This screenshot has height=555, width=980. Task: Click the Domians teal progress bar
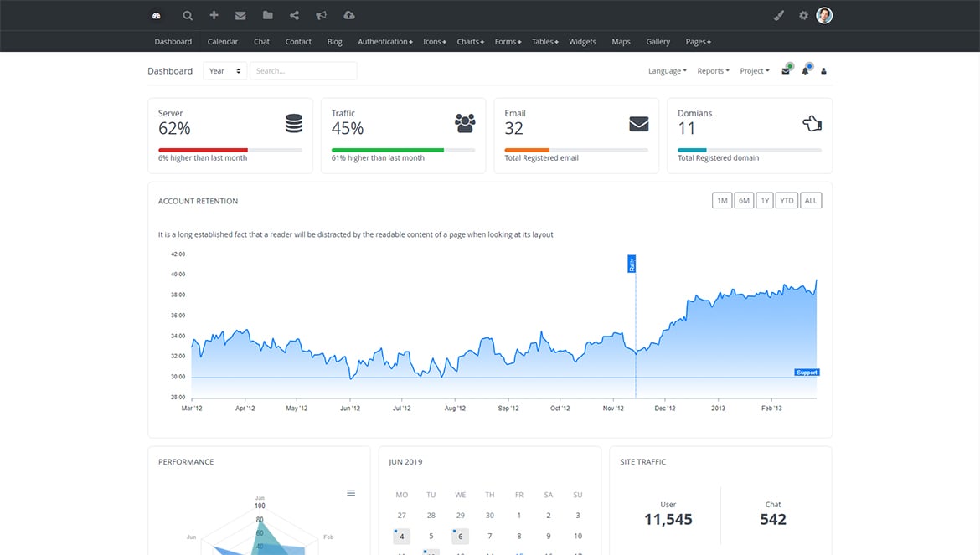coord(692,150)
